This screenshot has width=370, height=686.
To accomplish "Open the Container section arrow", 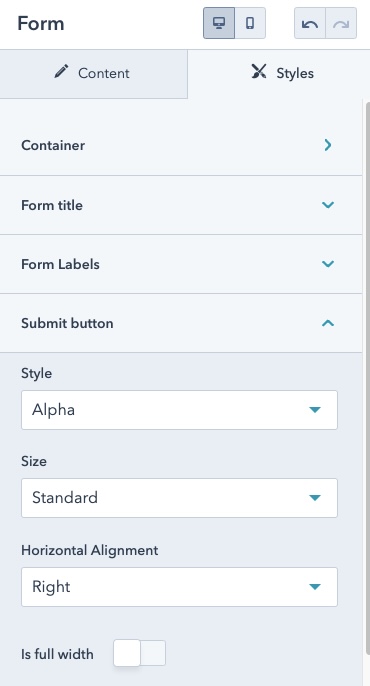I will (x=328, y=145).
